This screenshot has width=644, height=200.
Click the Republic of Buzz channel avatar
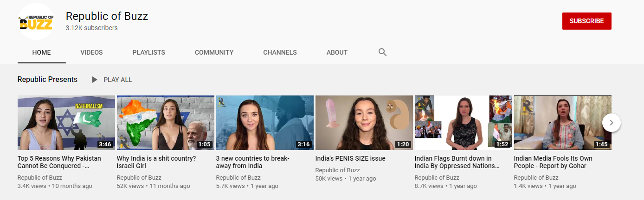click(36, 21)
